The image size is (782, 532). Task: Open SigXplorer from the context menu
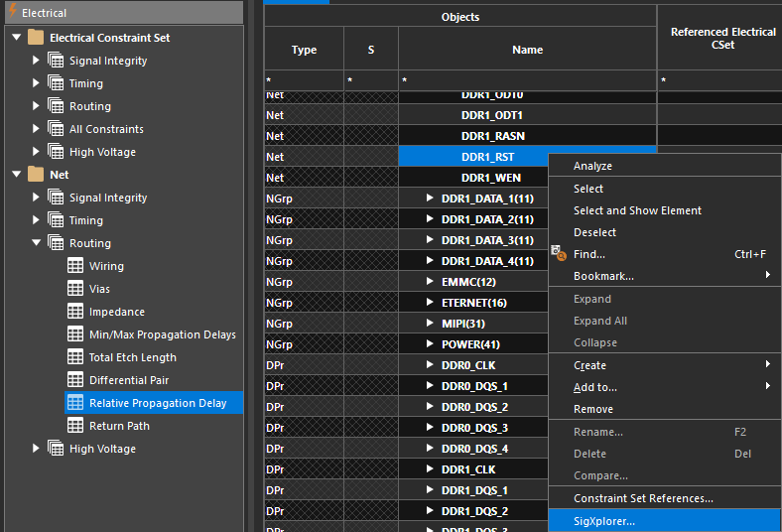[604, 521]
